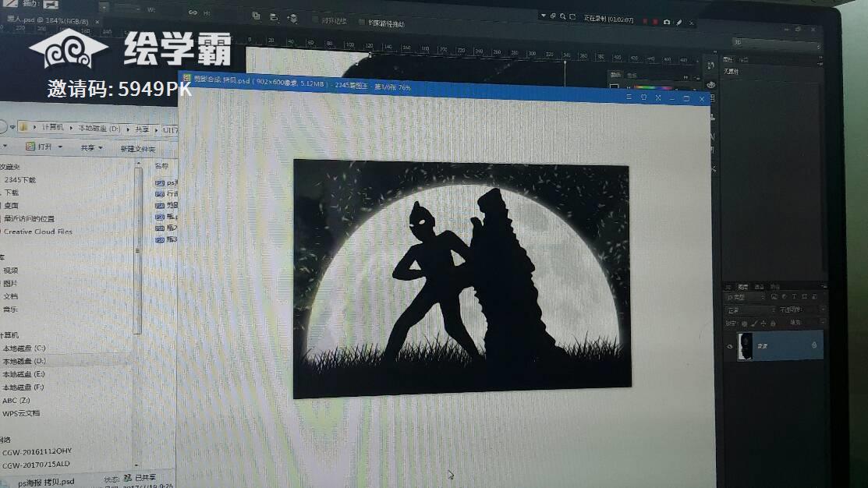Image resolution: width=868 pixels, height=488 pixels.
Task: Open the workspace 3D dropdown
Action: point(777,43)
